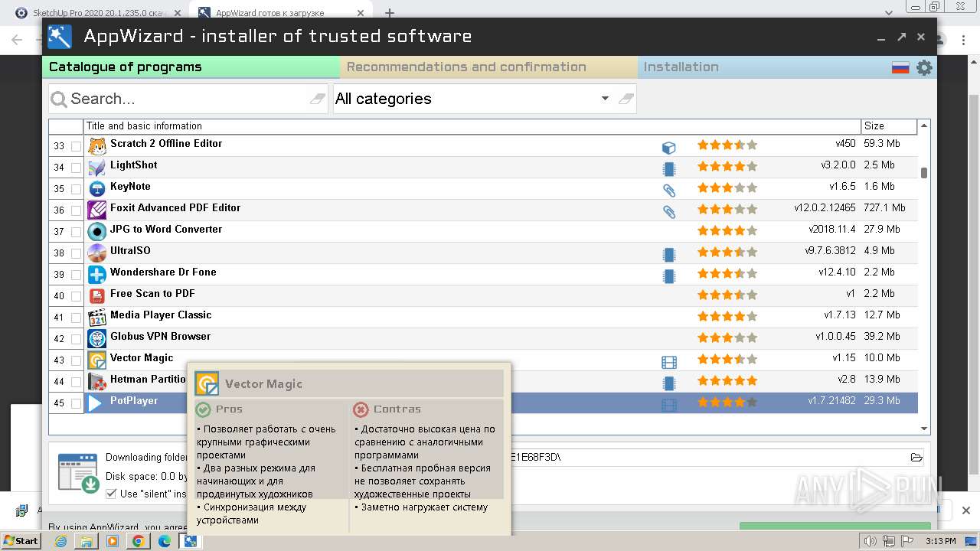The width and height of the screenshot is (980, 551).
Task: Sort list by Size column header
Action: point(889,126)
